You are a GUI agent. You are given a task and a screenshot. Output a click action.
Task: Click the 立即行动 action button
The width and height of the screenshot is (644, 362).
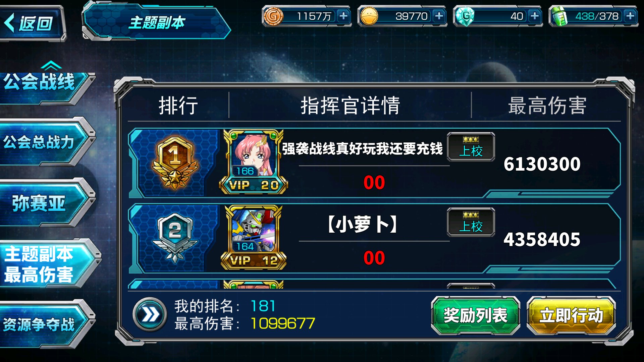point(571,315)
